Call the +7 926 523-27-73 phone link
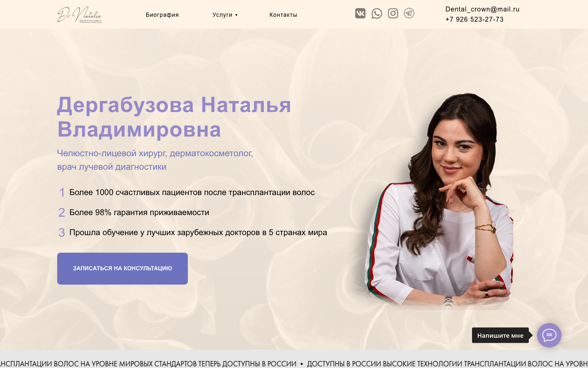This screenshot has width=588, height=368. 474,19
